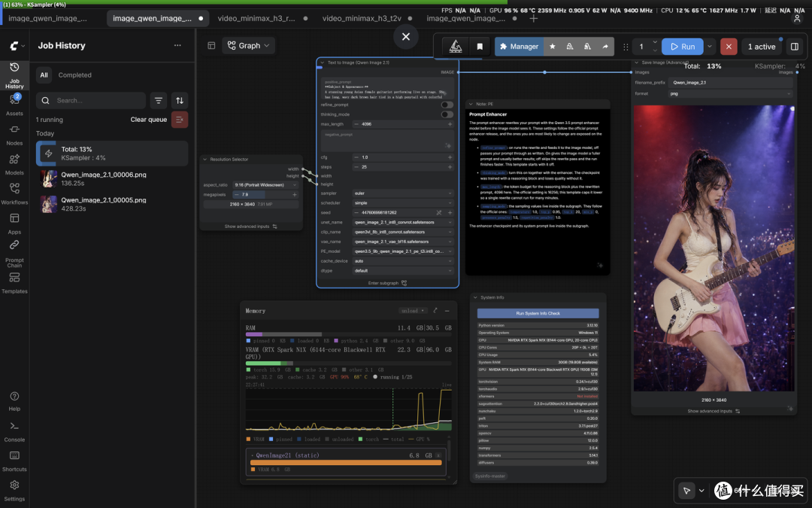Open the Prompt Chain panel
The width and height of the screenshot is (812, 508).
tap(14, 254)
